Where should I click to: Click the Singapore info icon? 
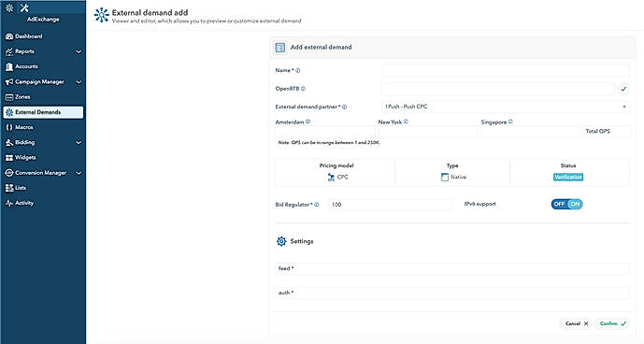coord(510,122)
